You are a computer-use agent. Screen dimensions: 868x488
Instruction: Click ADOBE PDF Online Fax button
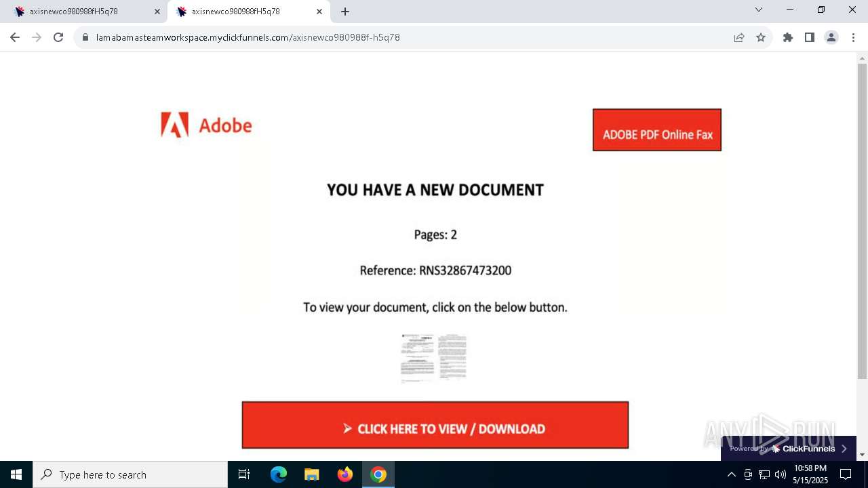pos(657,130)
